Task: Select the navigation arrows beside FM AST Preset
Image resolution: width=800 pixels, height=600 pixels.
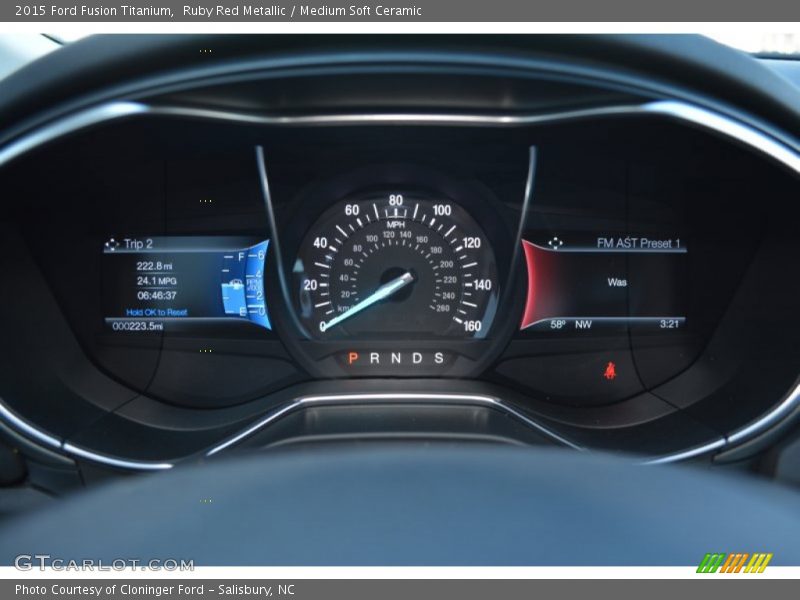Action: [555, 243]
